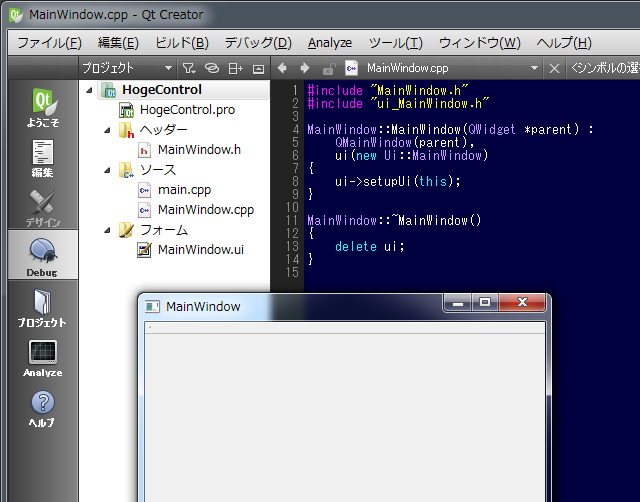The image size is (640, 502).
Task: Click the Qt Creator title bar logo
Action: coord(16,15)
